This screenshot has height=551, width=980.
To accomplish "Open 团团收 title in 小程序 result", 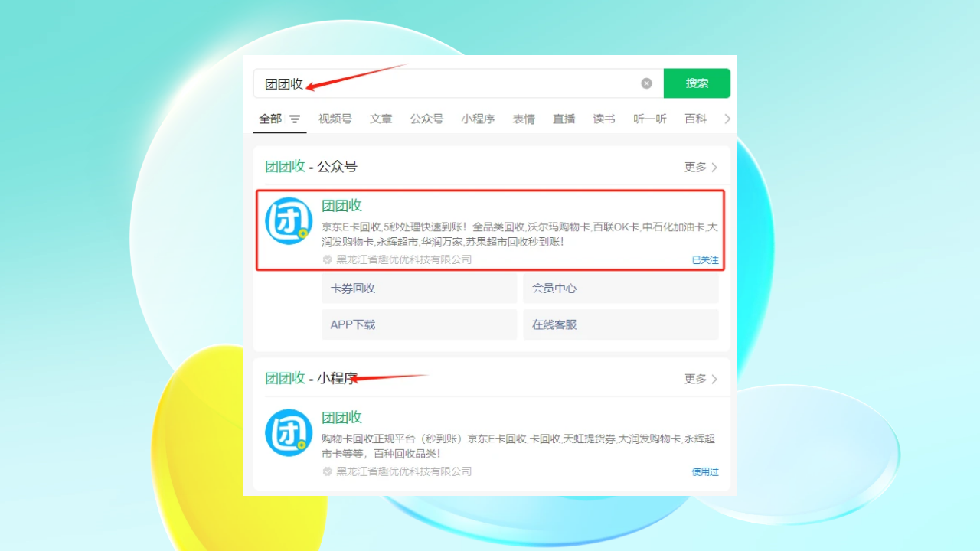I will [341, 417].
